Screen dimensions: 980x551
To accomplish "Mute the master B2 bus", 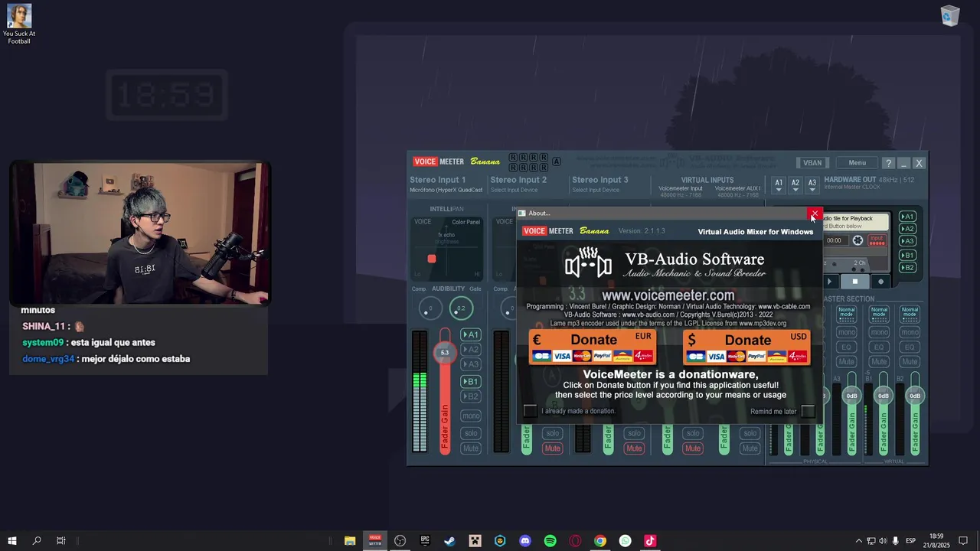I will [910, 362].
